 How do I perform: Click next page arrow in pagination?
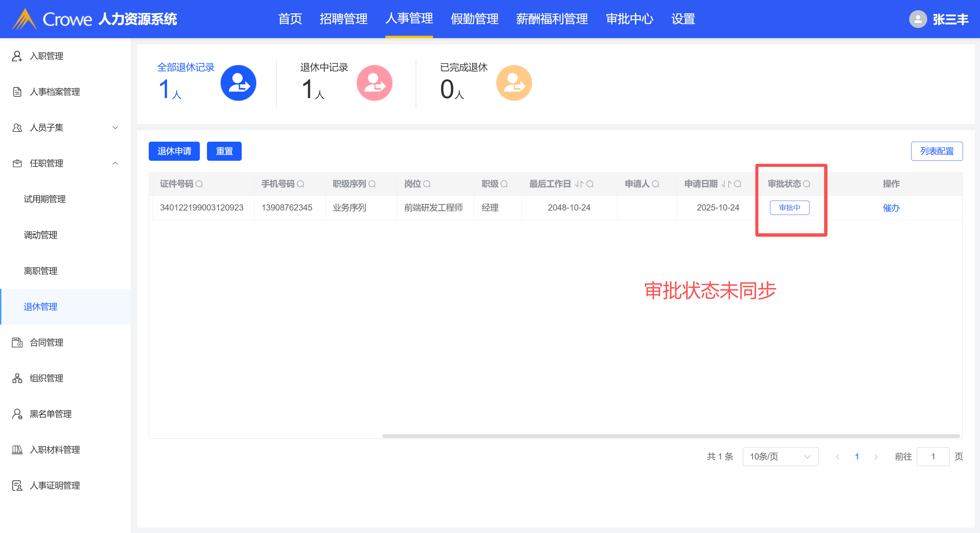click(x=876, y=456)
